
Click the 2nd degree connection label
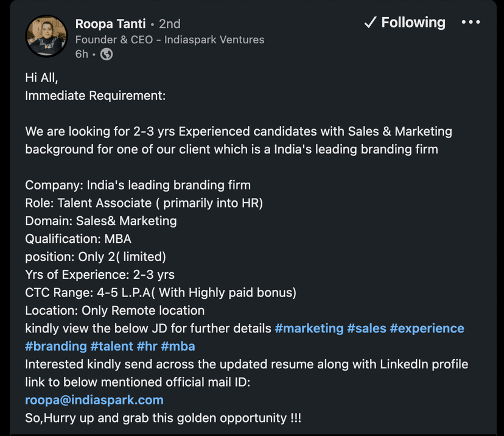click(x=169, y=24)
